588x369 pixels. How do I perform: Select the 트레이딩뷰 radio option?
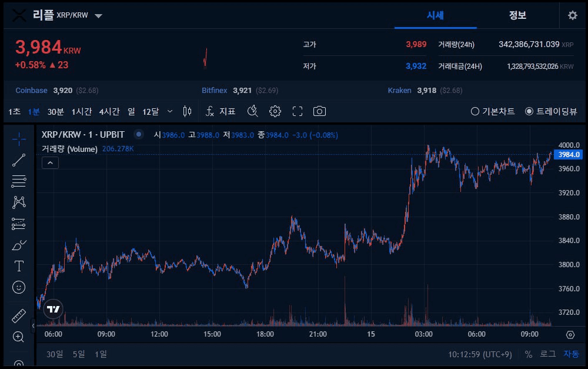pos(551,111)
